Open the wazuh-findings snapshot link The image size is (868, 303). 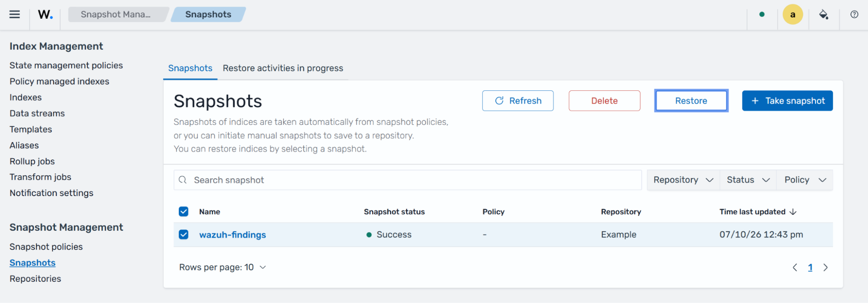click(233, 235)
